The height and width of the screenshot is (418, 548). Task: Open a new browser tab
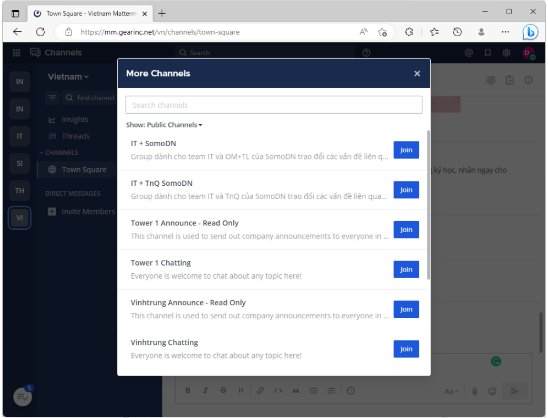[x=162, y=14]
